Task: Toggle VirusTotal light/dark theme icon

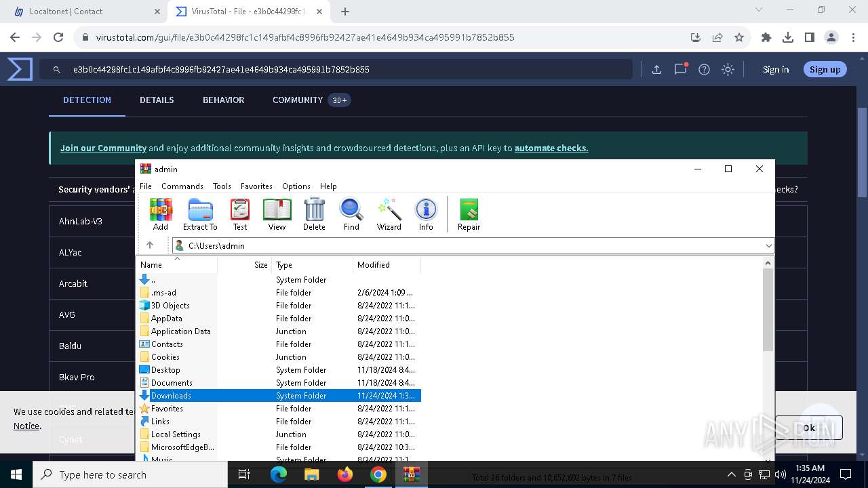Action: [728, 69]
